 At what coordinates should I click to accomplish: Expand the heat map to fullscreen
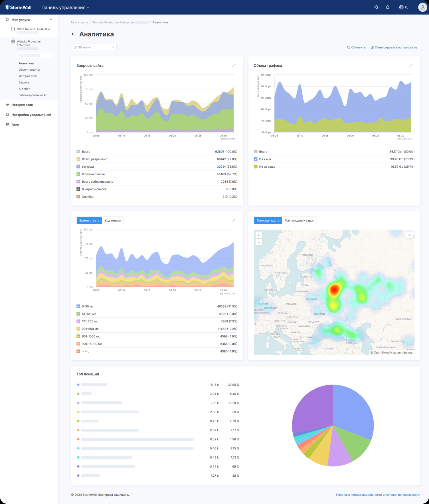[x=410, y=235]
